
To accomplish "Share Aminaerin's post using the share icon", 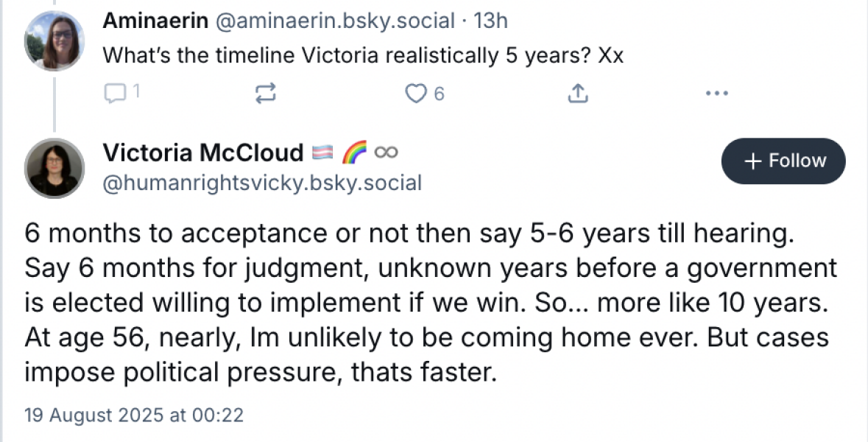I will 579,94.
